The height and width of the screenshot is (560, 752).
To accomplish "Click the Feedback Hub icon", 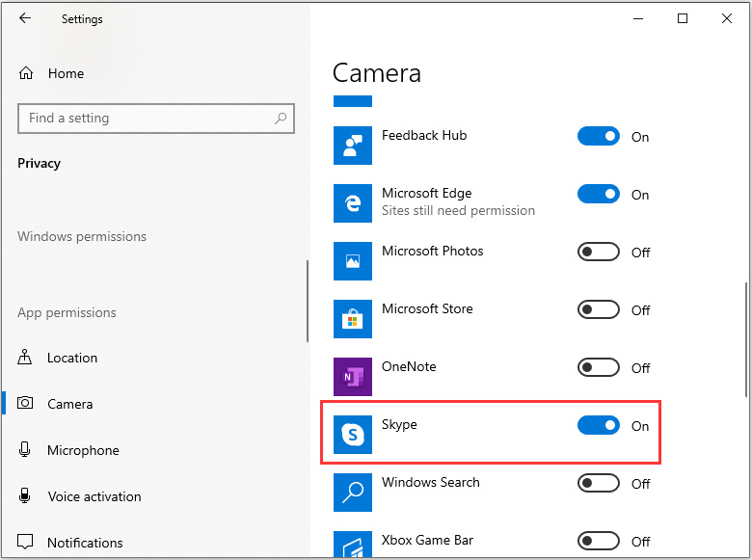I will click(x=352, y=145).
